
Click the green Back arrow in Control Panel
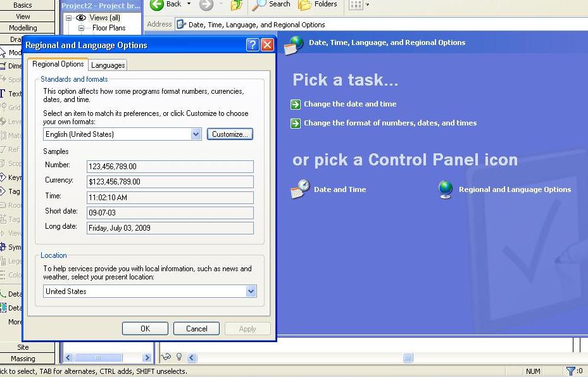(157, 4)
